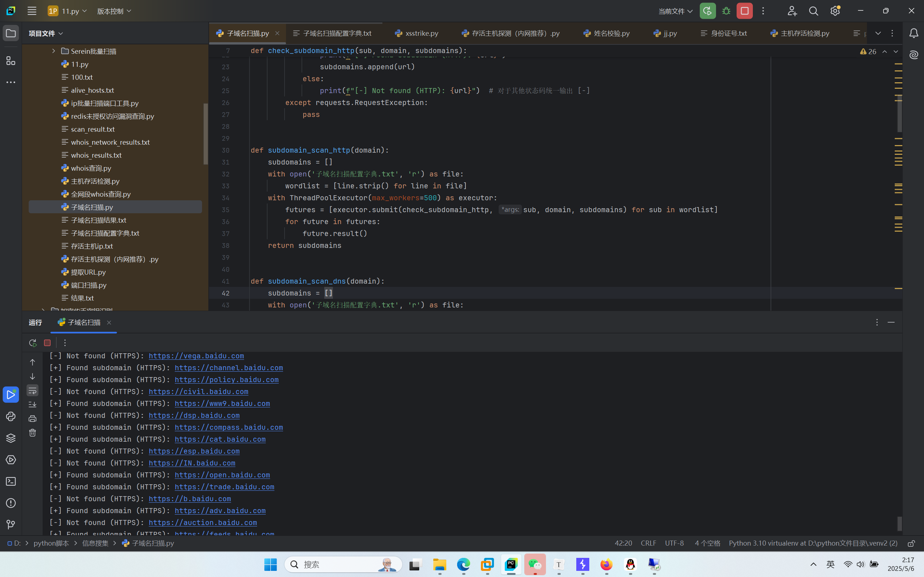Toggle soft-wrap in Run console

(x=32, y=390)
